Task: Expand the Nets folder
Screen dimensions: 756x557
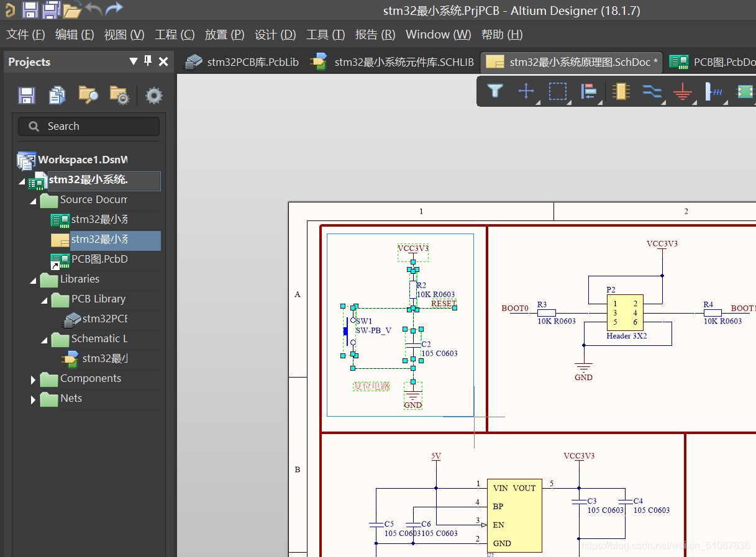Action: click(x=33, y=399)
